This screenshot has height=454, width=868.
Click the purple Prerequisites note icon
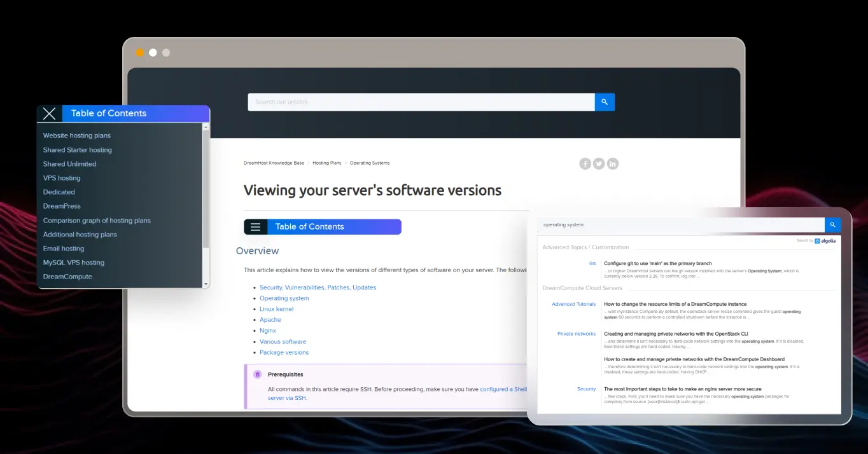point(257,375)
